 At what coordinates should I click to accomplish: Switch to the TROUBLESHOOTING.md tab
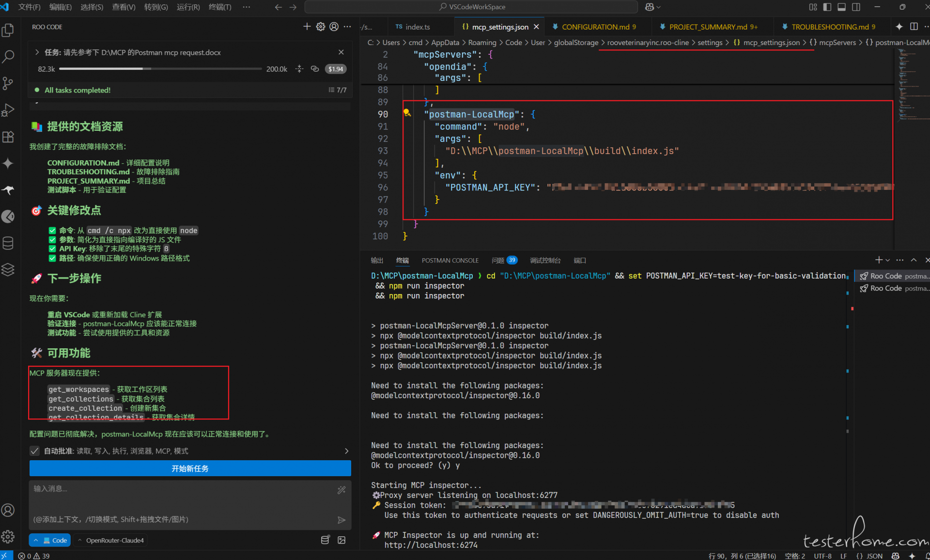point(829,27)
